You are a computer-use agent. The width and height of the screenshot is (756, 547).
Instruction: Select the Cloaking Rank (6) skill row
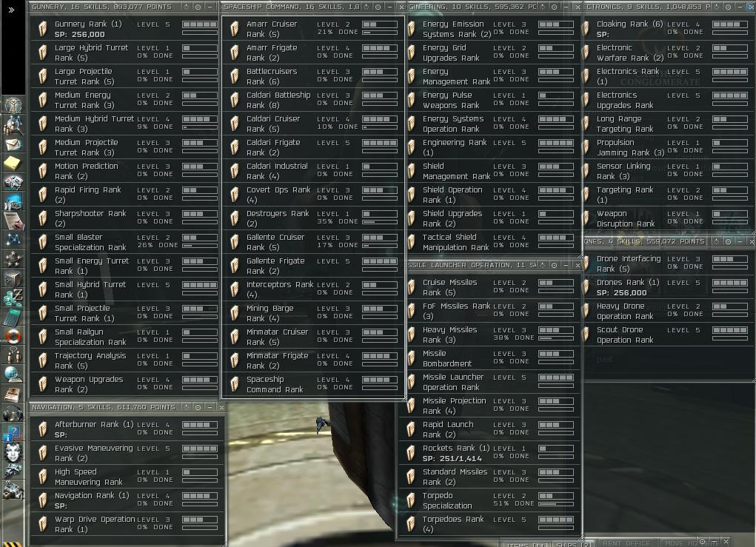point(668,29)
